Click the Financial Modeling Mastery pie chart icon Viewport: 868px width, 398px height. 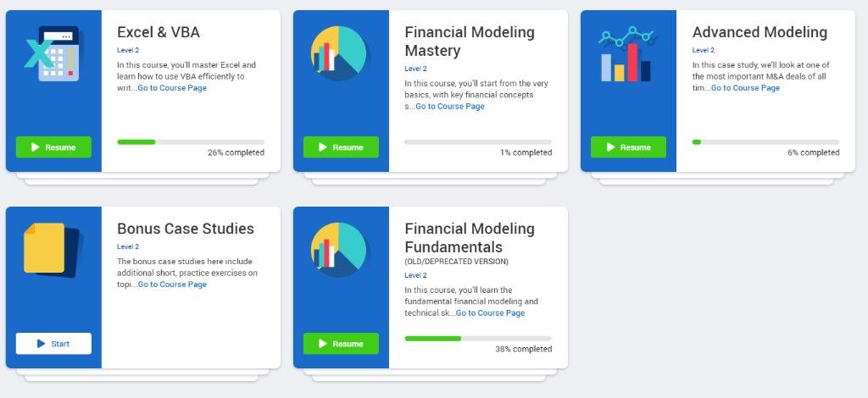338,53
